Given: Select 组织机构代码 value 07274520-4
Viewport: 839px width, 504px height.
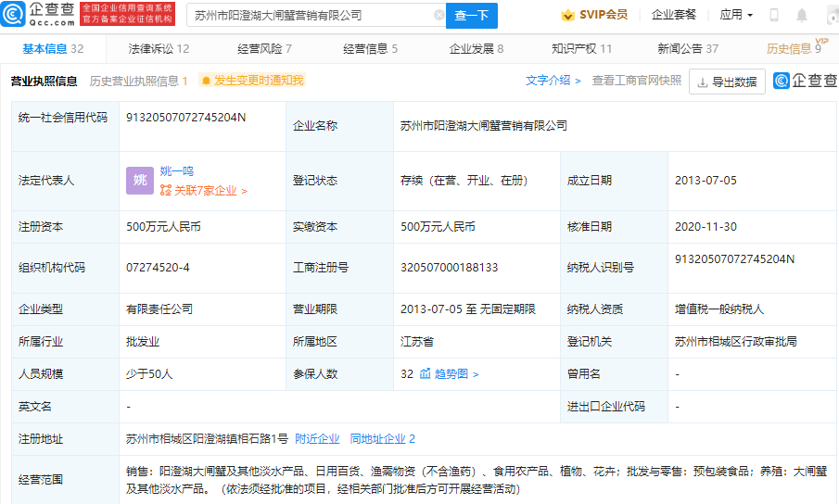Looking at the screenshot, I should pyautogui.click(x=158, y=268).
